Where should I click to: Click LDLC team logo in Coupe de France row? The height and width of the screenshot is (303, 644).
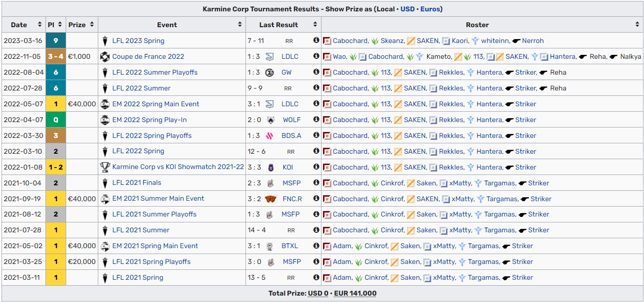(x=270, y=56)
